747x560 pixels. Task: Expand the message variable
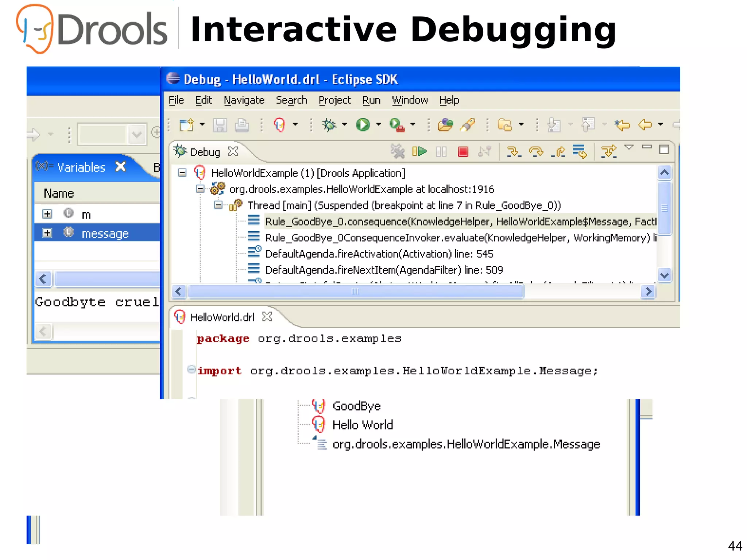(x=47, y=233)
